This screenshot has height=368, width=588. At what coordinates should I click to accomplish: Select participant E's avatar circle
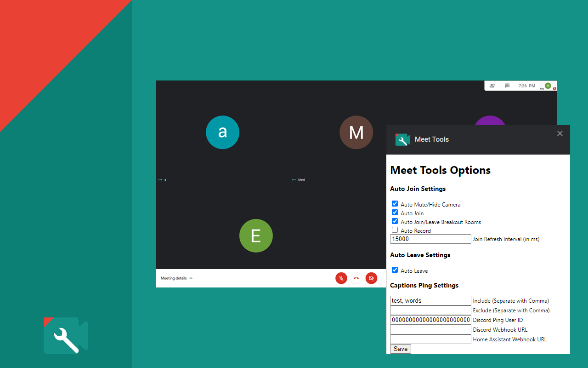click(256, 236)
